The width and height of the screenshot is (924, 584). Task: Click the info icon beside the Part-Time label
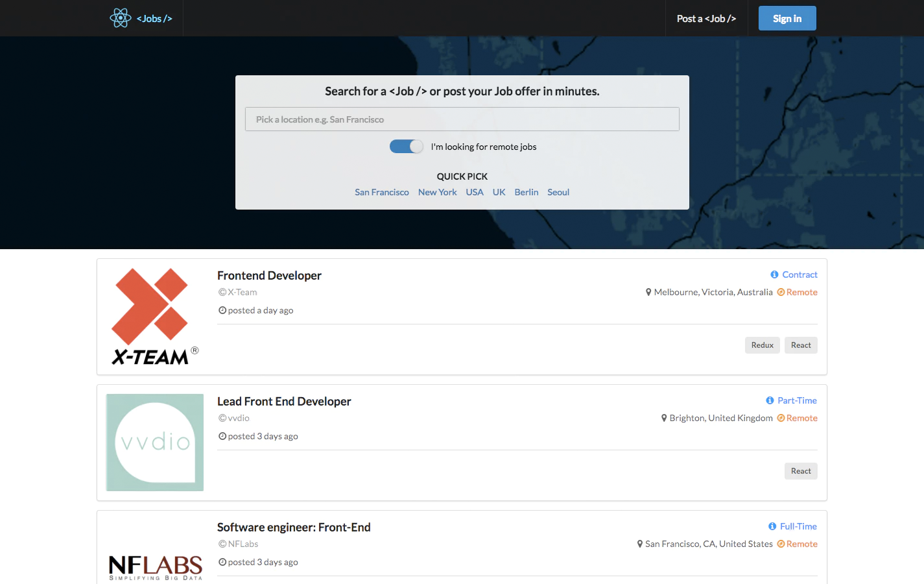[770, 400]
